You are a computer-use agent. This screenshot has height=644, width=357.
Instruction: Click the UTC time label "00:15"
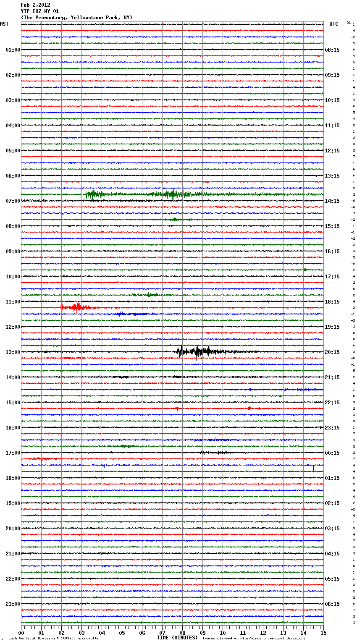[x=332, y=453]
